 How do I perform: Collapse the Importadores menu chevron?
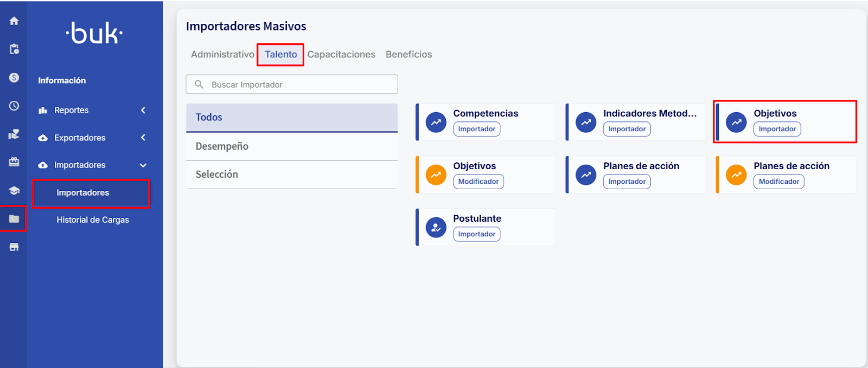coord(143,165)
